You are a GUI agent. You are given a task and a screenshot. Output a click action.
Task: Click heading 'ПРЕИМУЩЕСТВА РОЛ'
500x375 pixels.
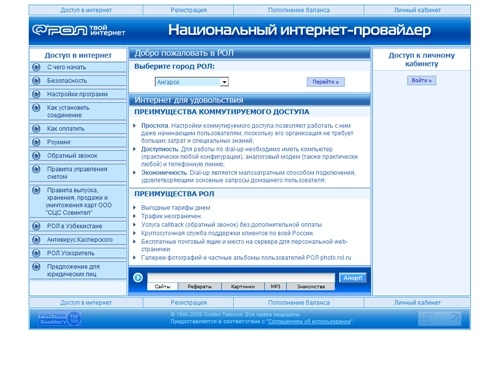(174, 194)
